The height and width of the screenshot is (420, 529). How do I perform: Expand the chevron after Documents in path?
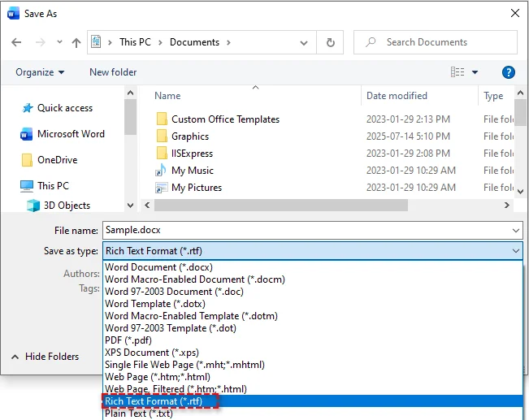tap(228, 42)
